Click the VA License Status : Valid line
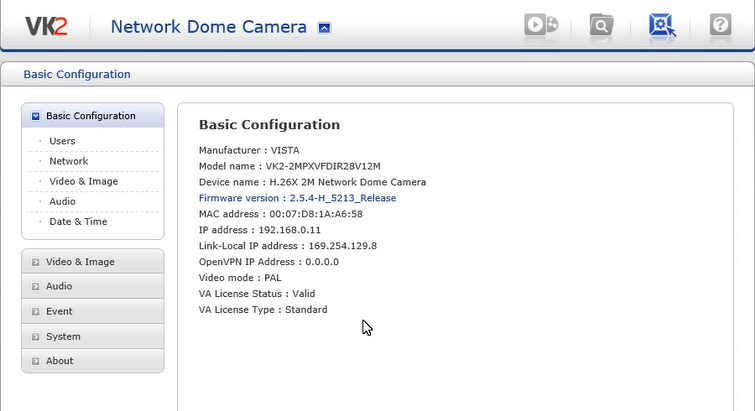755x411 pixels. [x=257, y=294]
